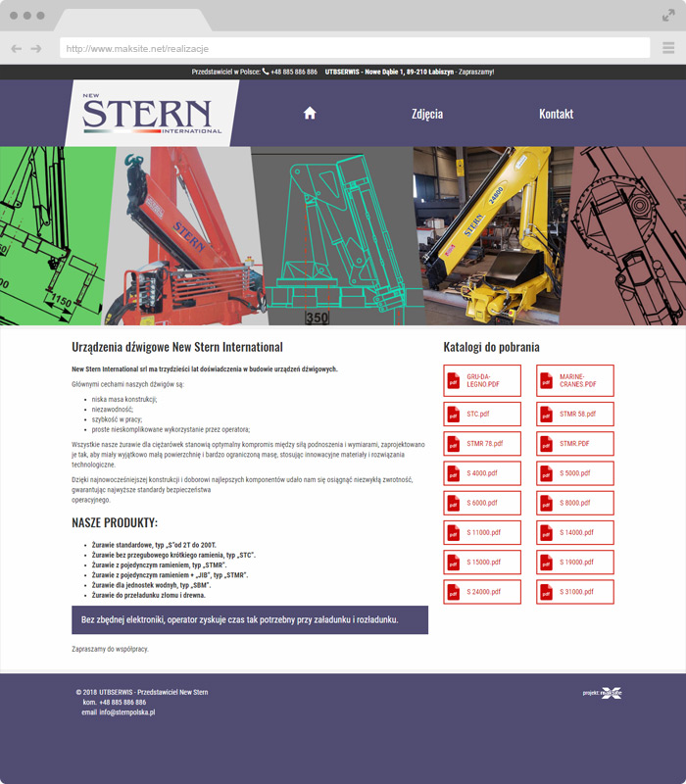The width and height of the screenshot is (686, 784).
Task: Open the S 8000.pdf text link
Action: coord(575,503)
